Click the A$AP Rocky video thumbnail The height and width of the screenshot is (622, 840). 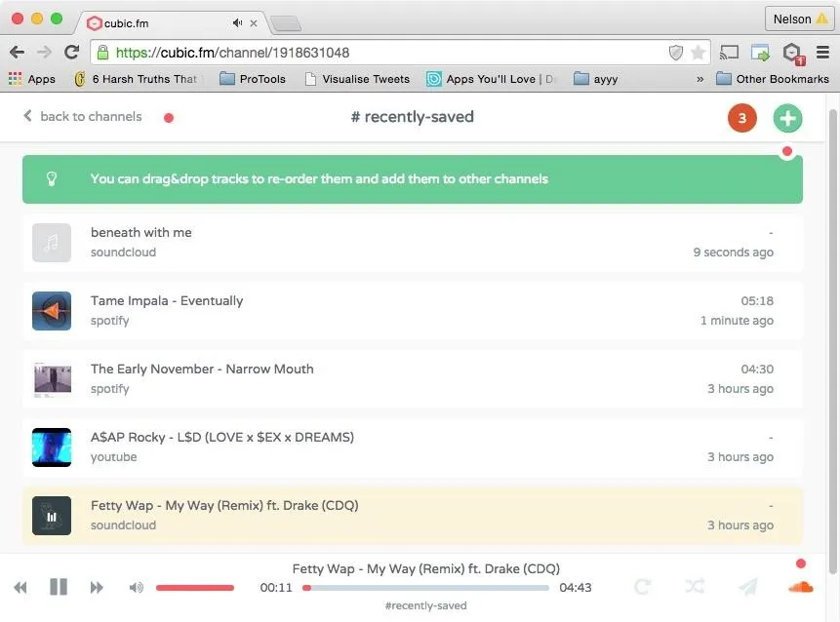click(x=52, y=447)
